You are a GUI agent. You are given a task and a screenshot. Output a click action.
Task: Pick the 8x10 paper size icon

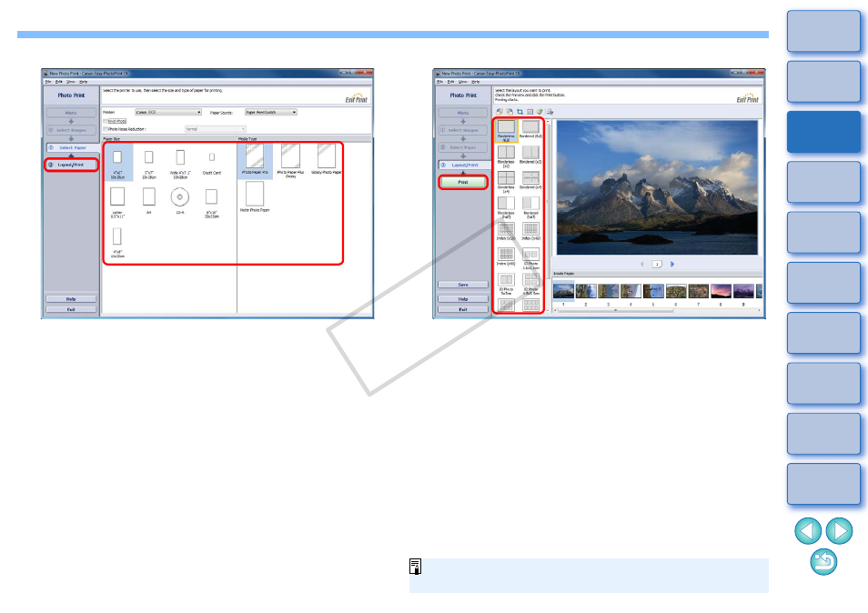point(211,197)
